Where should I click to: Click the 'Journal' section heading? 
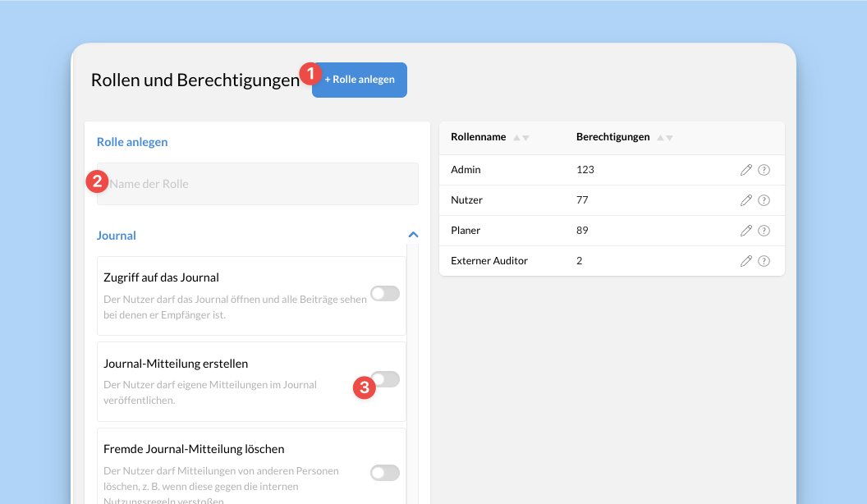[116, 236]
